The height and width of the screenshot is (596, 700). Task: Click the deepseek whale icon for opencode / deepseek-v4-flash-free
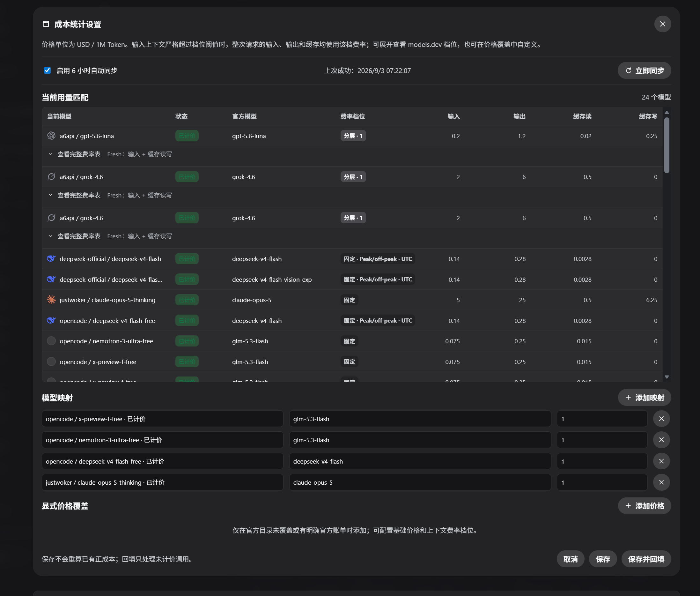[x=51, y=320]
